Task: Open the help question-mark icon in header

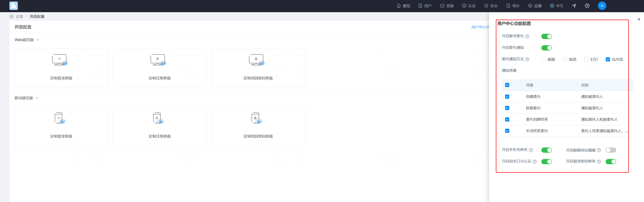Action: [x=587, y=6]
